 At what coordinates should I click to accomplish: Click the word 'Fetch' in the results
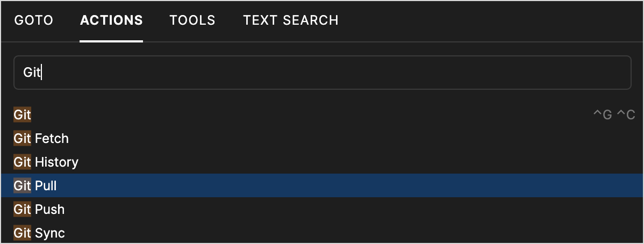click(x=52, y=139)
